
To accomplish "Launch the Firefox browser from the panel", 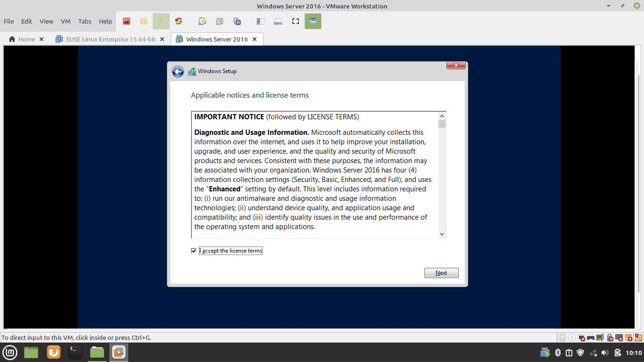I will [x=54, y=352].
